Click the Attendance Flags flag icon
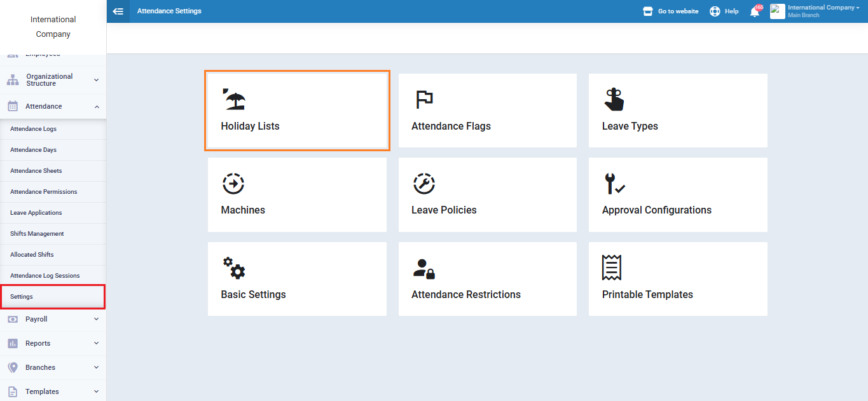The width and height of the screenshot is (868, 401). (x=424, y=100)
